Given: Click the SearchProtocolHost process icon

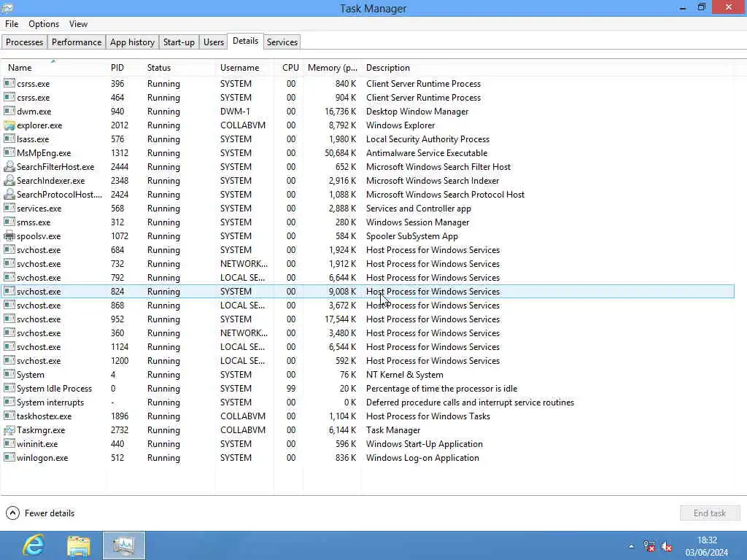Looking at the screenshot, I should [x=9, y=194].
